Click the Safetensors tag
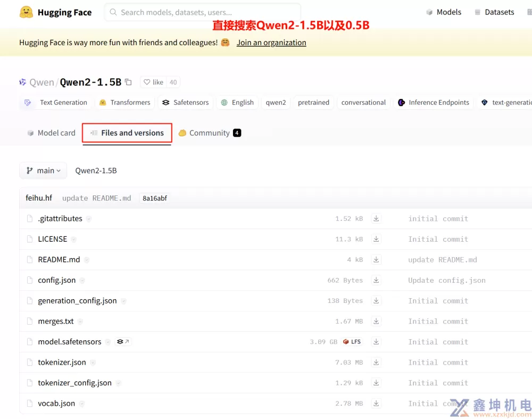The height and width of the screenshot is (419, 532). click(x=186, y=103)
